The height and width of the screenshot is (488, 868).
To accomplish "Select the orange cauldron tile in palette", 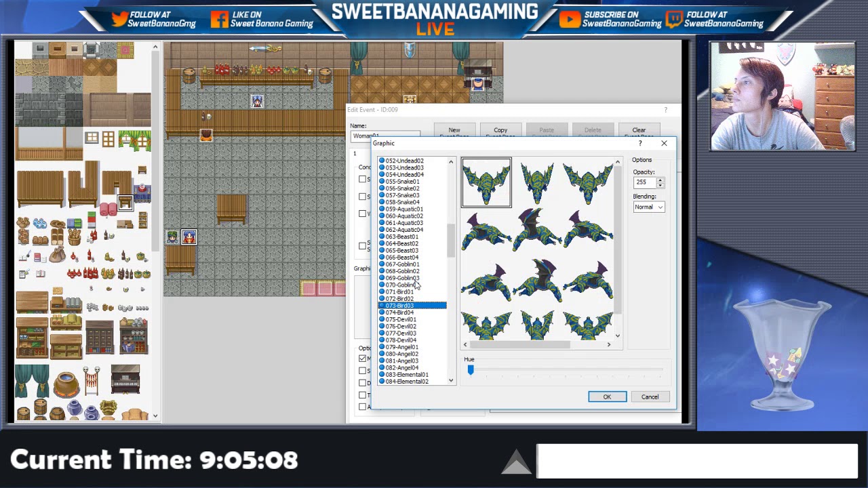I will (x=66, y=384).
